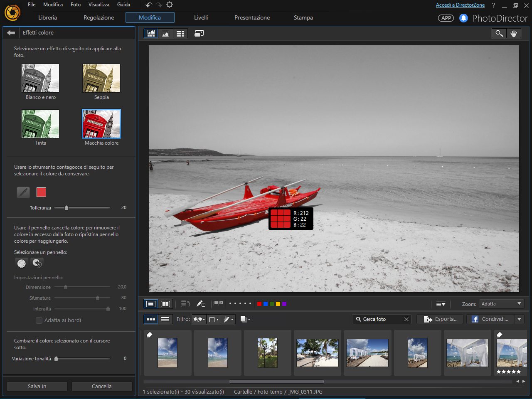532x399 pixels.
Task: Select the hand pan tool
Action: (x=514, y=34)
